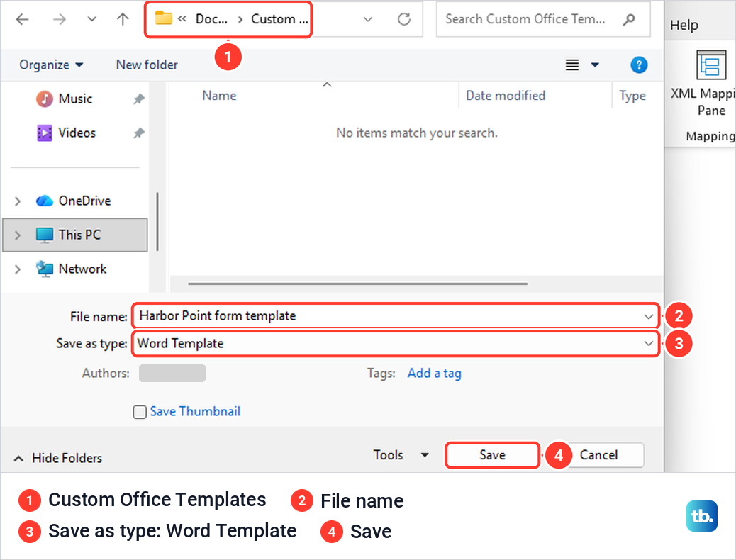The width and height of the screenshot is (736, 560).
Task: Select Videos in the navigation pane
Action: click(77, 133)
